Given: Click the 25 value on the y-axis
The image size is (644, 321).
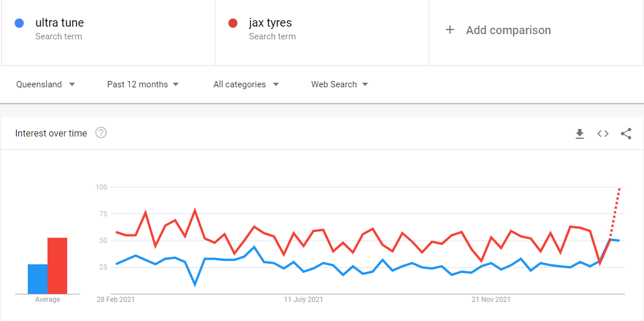Looking at the screenshot, I should click(103, 267).
